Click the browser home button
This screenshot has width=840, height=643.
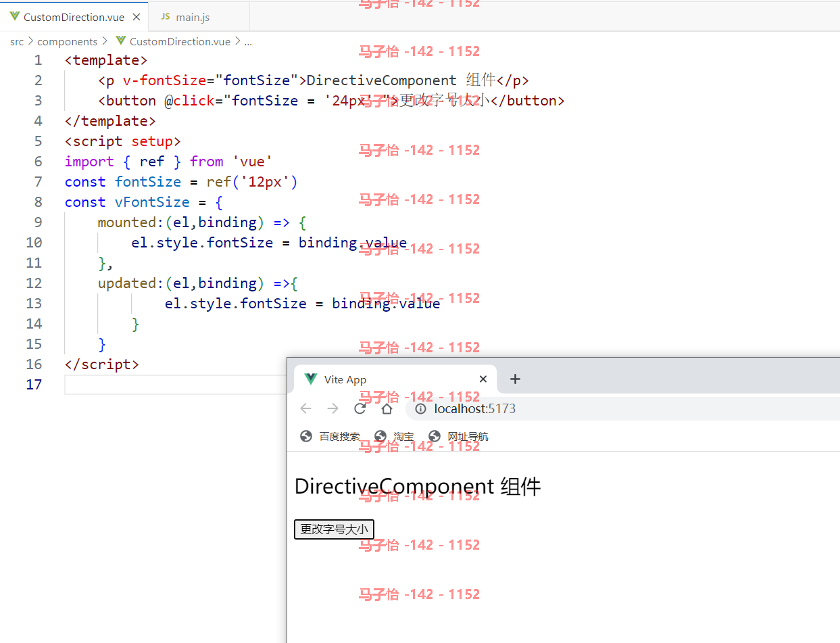(387, 408)
